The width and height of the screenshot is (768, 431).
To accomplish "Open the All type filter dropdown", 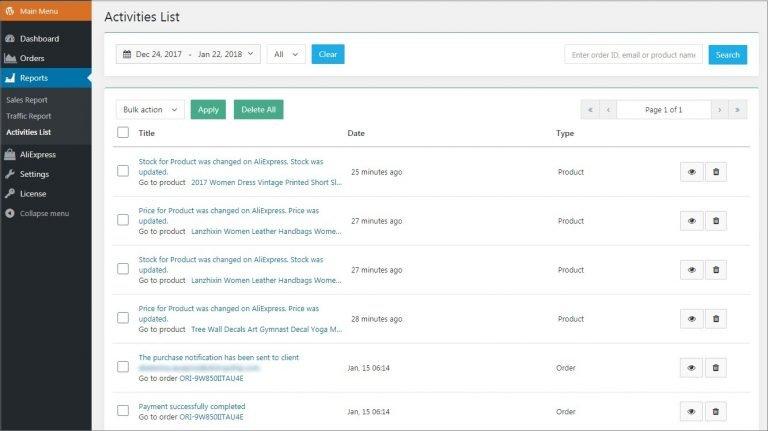I will pyautogui.click(x=286, y=54).
